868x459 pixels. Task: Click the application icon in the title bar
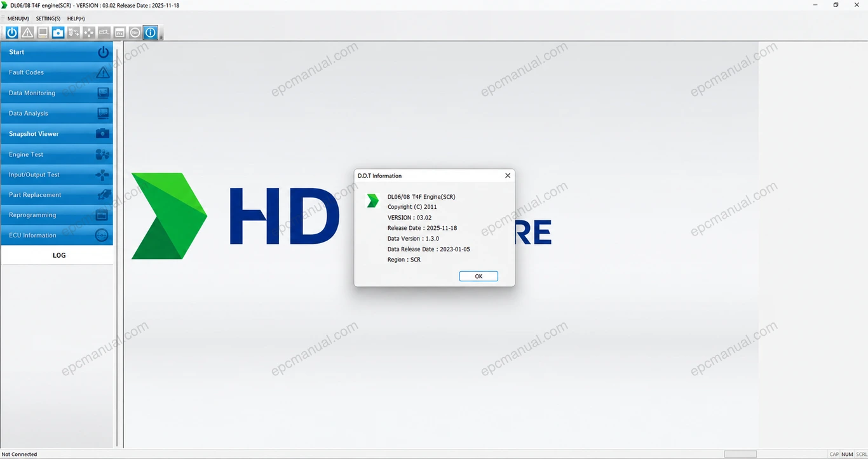pyautogui.click(x=4, y=5)
